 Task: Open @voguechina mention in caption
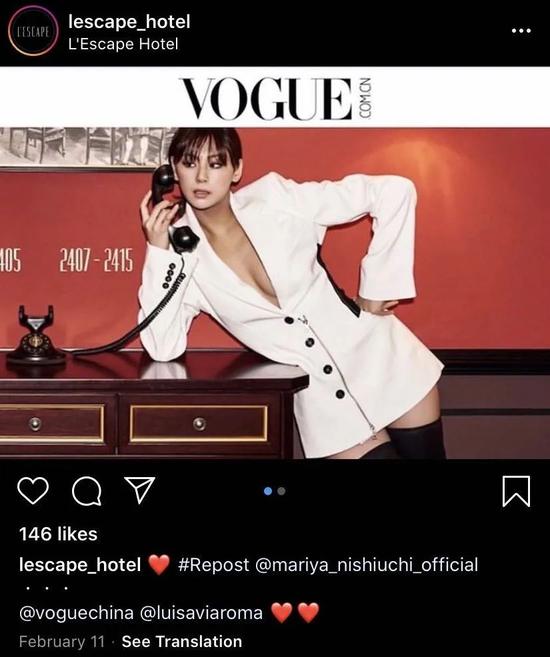pos(76,613)
